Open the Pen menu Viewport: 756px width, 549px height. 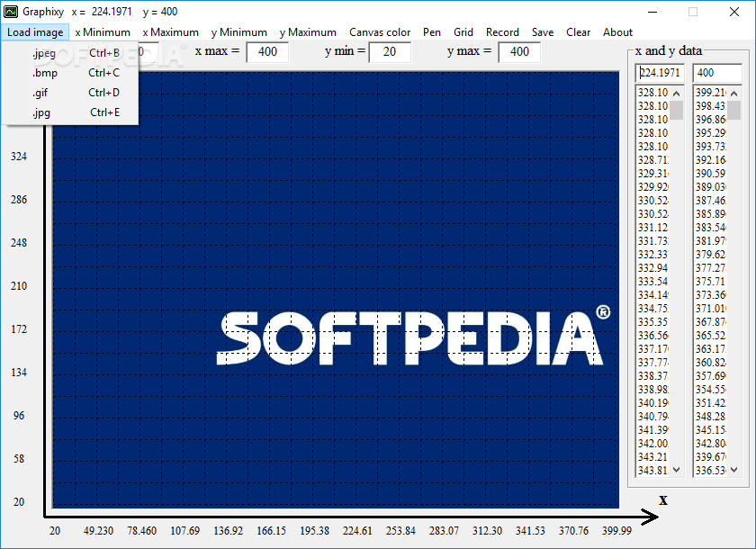pos(432,32)
